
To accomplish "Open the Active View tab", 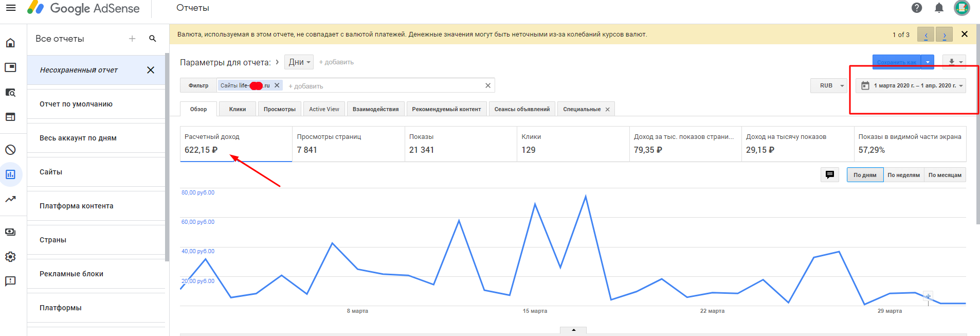I will pyautogui.click(x=324, y=109).
